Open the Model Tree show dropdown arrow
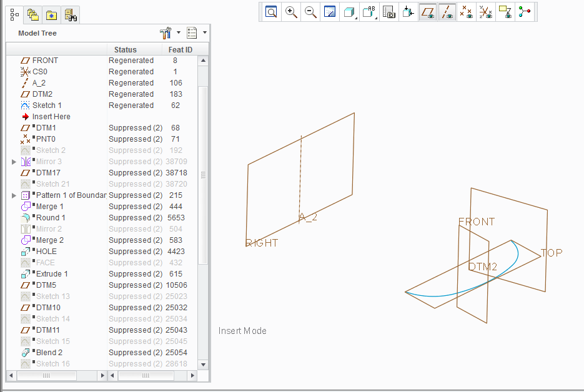 pos(204,32)
